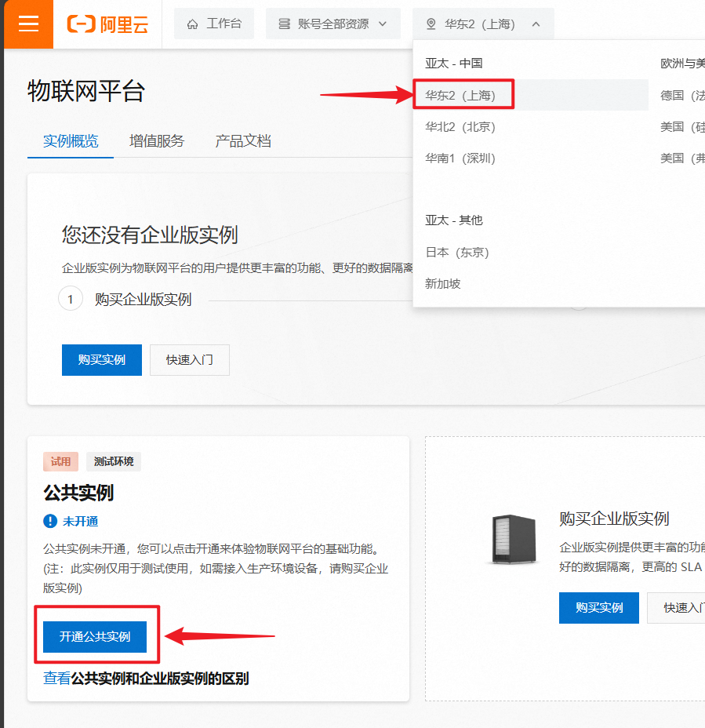This screenshot has width=705, height=728.
Task: Open the 产品文档 tab
Action: point(243,141)
